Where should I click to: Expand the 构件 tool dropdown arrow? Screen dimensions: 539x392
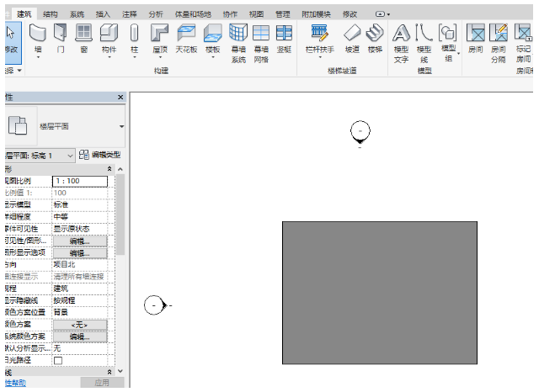pyautogui.click(x=109, y=57)
